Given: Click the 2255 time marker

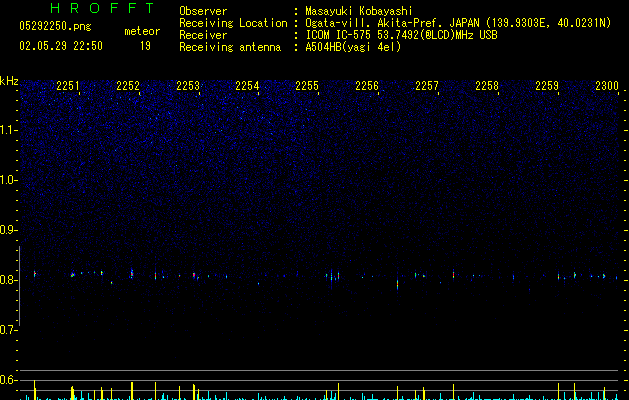Looking at the screenshot, I should (x=307, y=86).
